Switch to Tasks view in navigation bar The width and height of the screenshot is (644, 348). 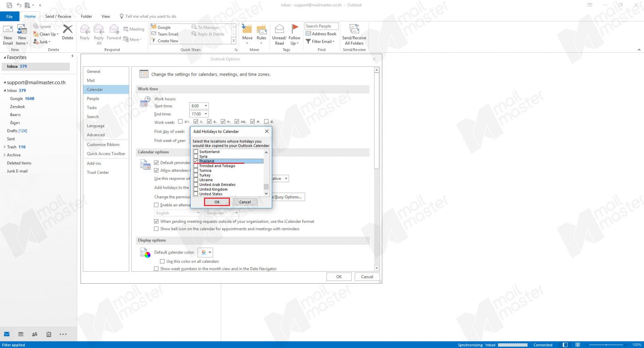tap(49, 334)
